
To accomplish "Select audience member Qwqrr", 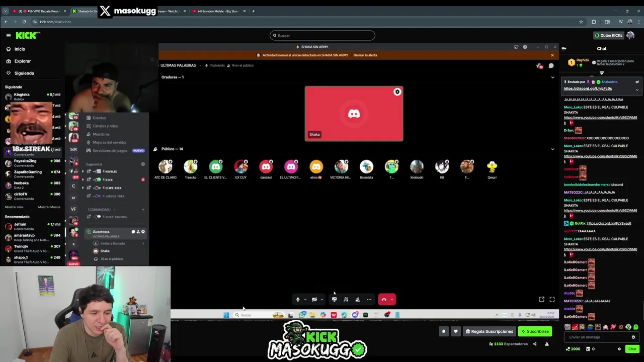I will click(493, 169).
